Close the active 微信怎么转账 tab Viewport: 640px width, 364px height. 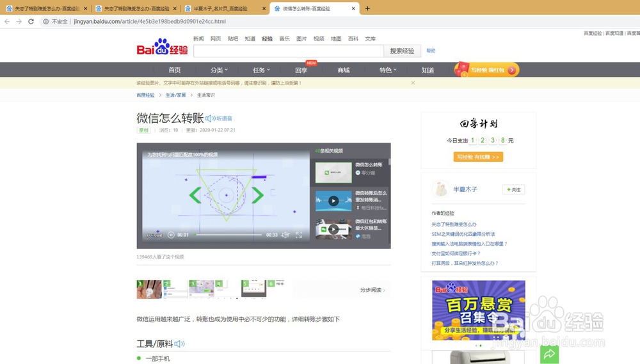click(353, 8)
